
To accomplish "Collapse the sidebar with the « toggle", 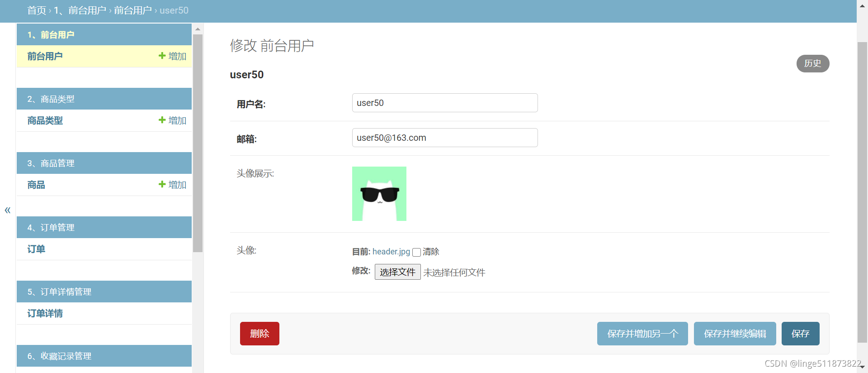I will coord(8,210).
